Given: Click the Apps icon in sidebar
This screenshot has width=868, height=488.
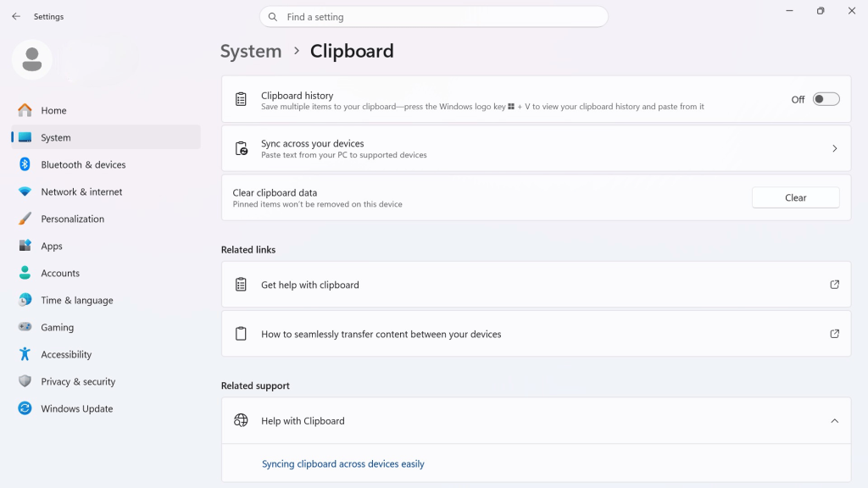Looking at the screenshot, I should coord(25,246).
